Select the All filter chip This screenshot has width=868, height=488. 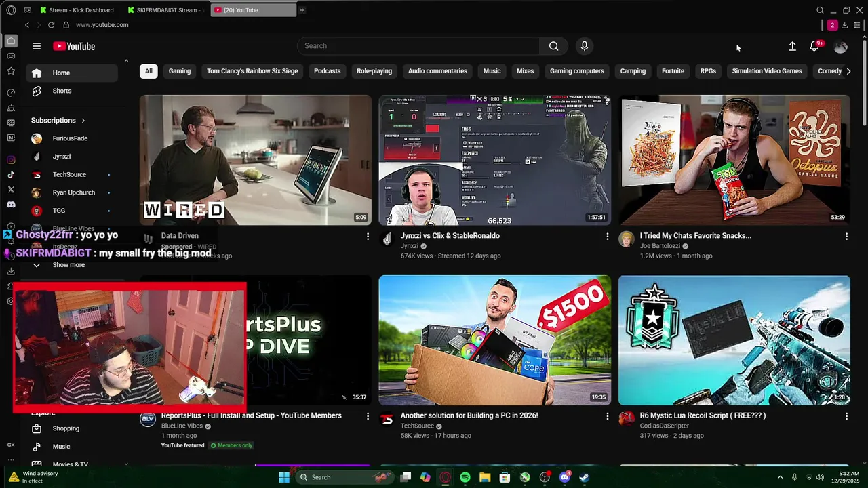[149, 71]
